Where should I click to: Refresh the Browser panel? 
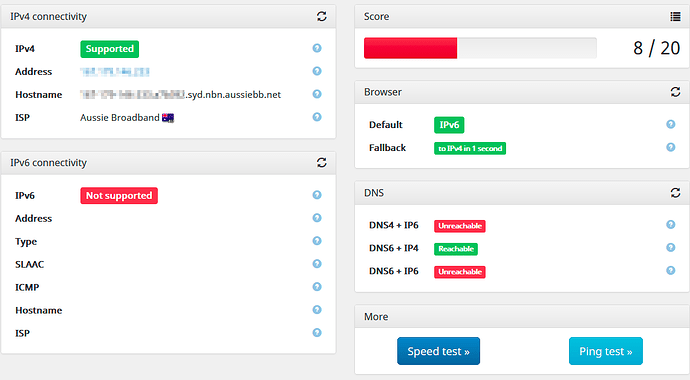675,92
